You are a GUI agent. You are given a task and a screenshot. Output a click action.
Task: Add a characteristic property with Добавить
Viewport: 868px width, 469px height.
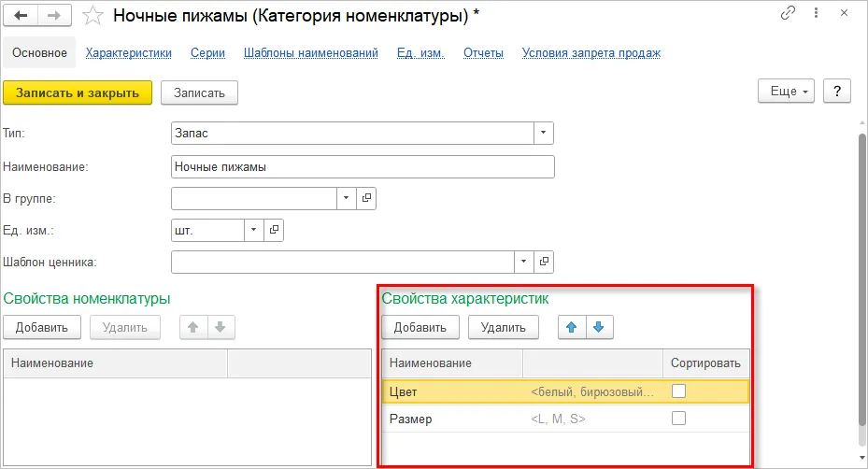coord(420,327)
